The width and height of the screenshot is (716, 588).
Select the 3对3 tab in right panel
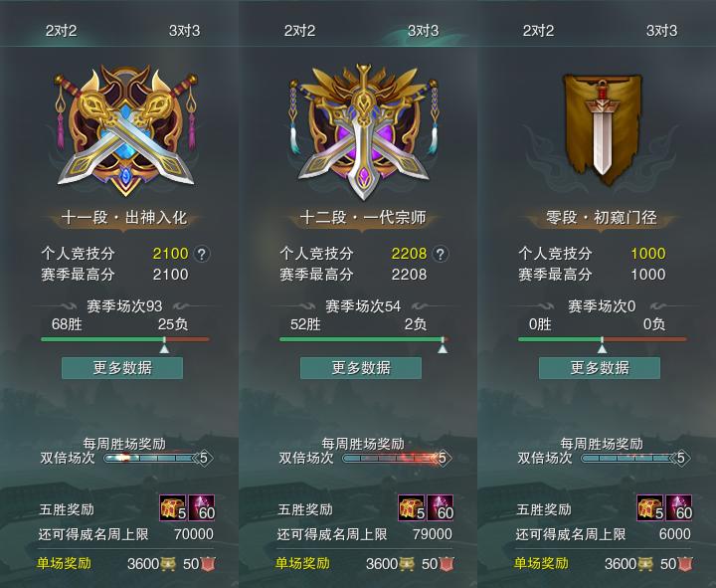tap(661, 31)
